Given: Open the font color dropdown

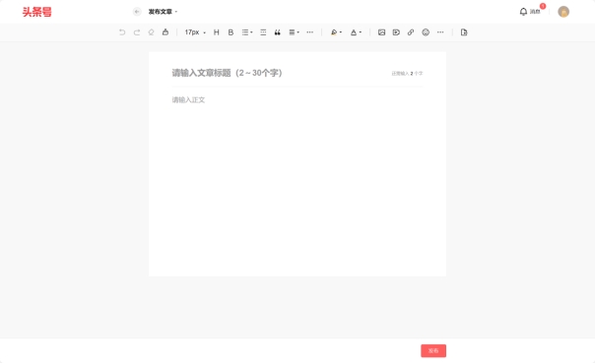Looking at the screenshot, I should coord(356,32).
